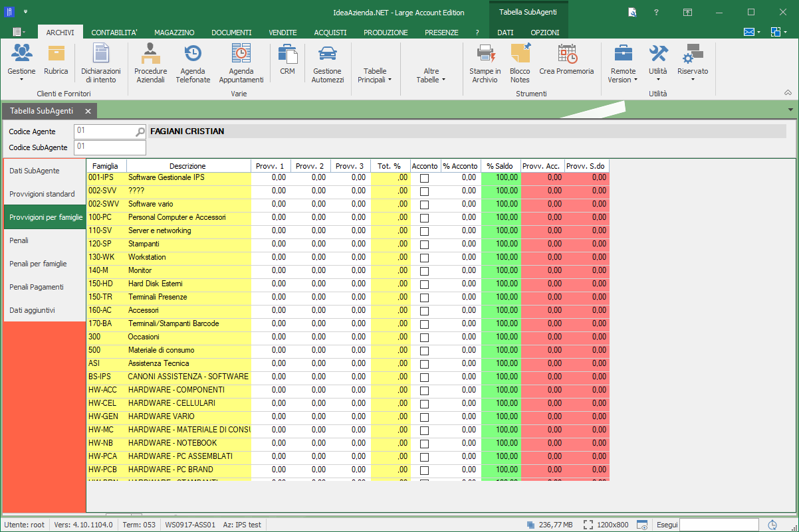Tick Acconto checkbox for 001-IPS
Image resolution: width=799 pixels, height=532 pixels.
pos(424,178)
